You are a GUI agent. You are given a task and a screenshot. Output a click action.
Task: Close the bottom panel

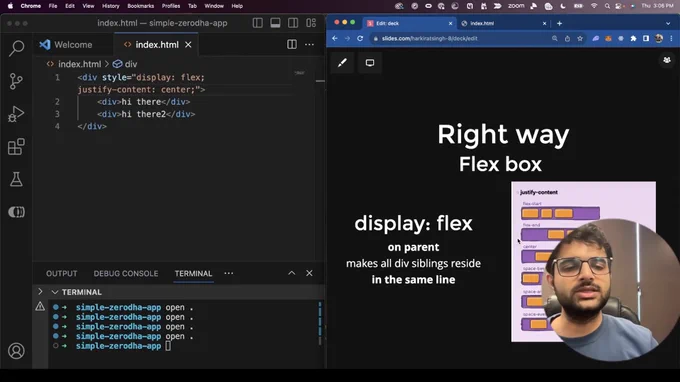pos(309,273)
